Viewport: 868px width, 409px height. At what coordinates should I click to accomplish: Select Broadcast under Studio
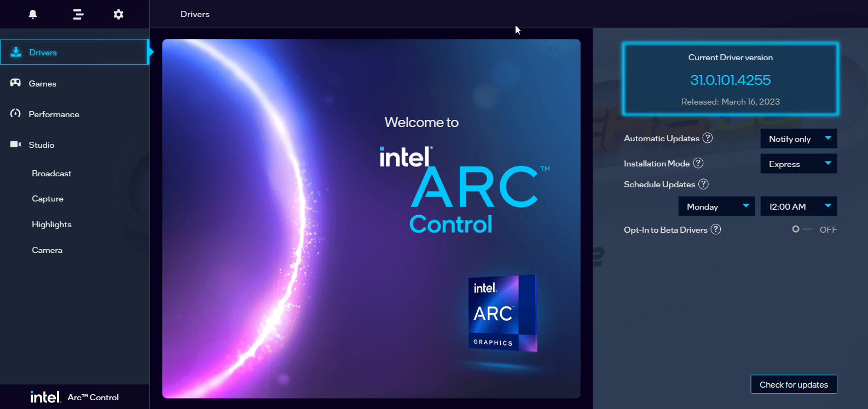(x=51, y=174)
